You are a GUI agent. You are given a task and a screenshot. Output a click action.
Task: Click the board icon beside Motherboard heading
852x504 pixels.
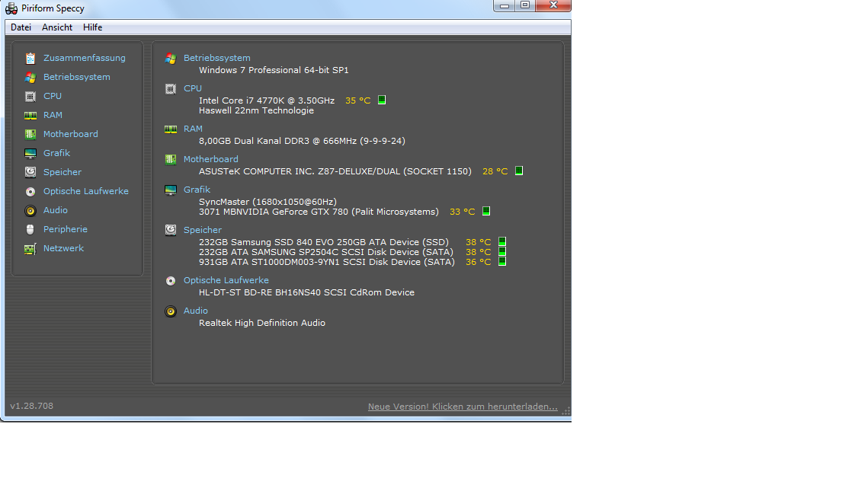pyautogui.click(x=171, y=159)
